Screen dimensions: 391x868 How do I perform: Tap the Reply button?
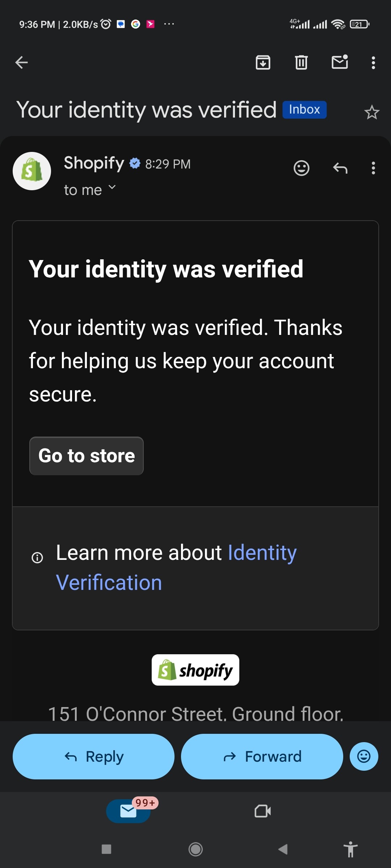point(93,756)
